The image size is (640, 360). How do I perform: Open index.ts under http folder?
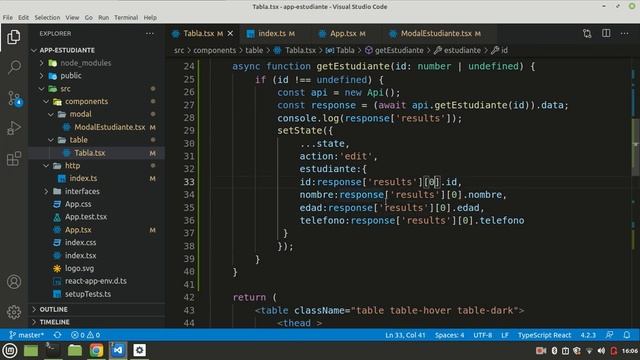(x=83, y=178)
